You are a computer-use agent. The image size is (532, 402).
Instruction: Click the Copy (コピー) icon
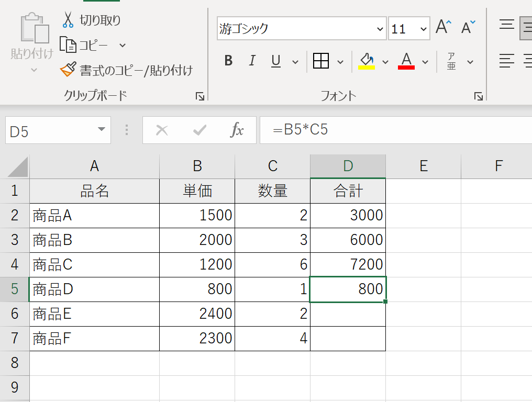[x=68, y=45]
